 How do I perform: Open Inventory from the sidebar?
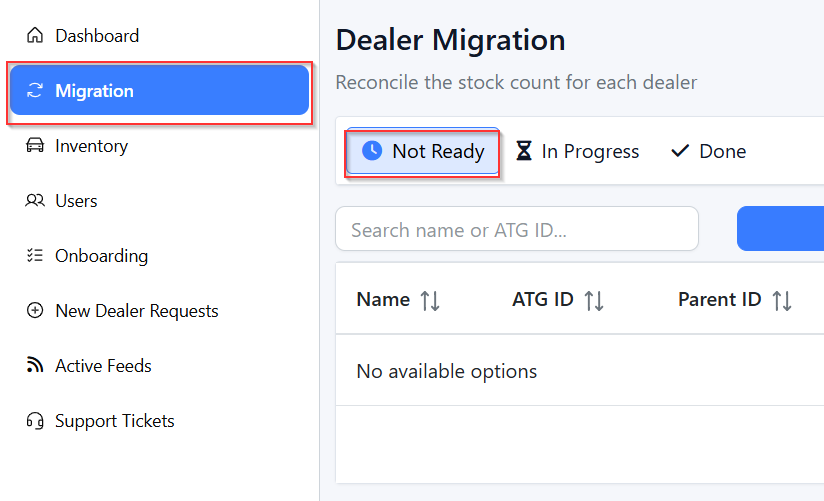pyautogui.click(x=91, y=146)
